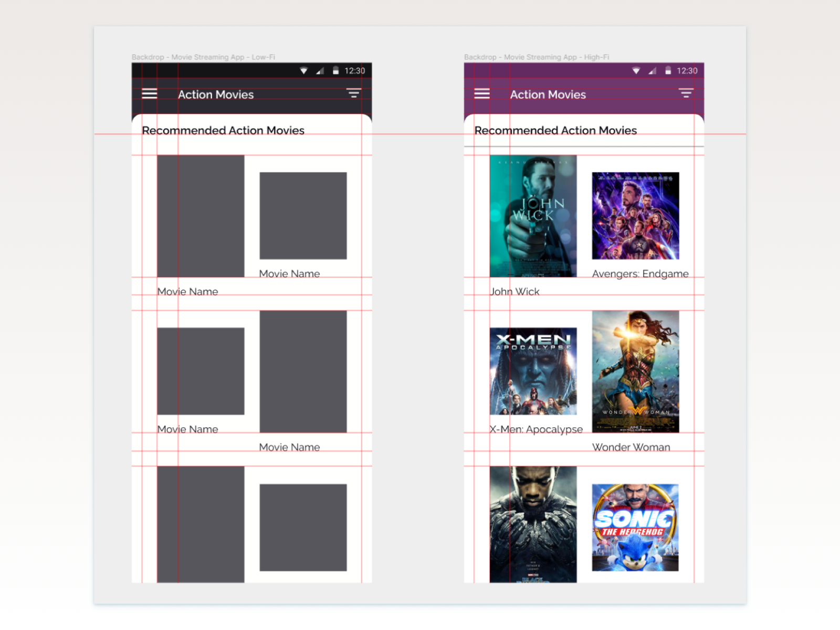
Task: Select Avengers: Endgame poster
Action: (635, 216)
